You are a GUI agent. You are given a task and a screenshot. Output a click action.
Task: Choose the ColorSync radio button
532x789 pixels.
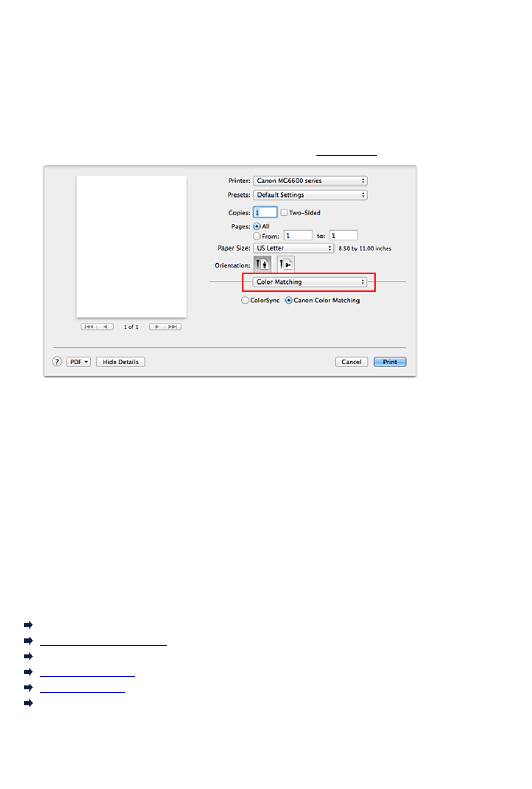coord(245,300)
